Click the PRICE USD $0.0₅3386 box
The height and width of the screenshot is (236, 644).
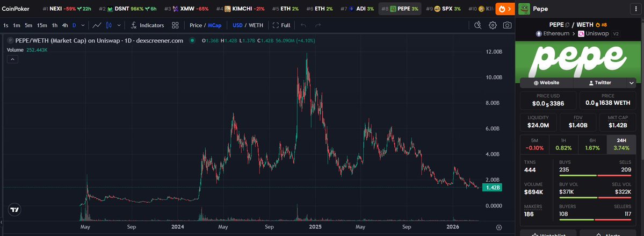click(x=548, y=100)
